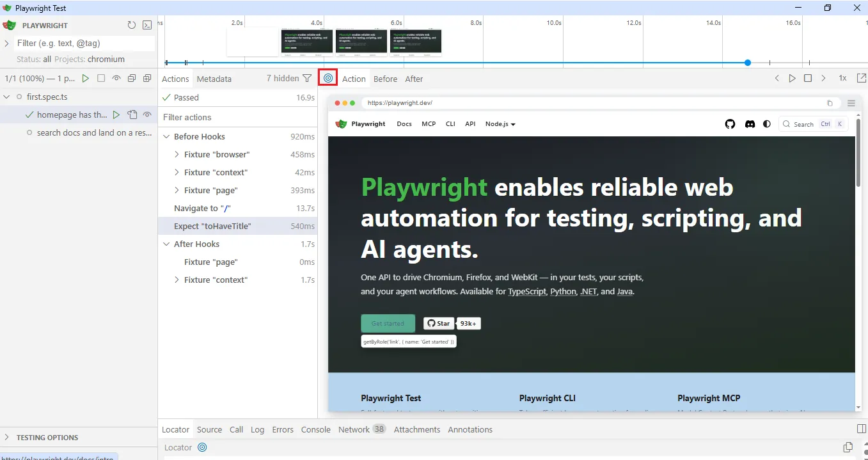This screenshot has width=868, height=460.
Task: Expand all tests icon in the test toolbar
Action: pos(147,78)
